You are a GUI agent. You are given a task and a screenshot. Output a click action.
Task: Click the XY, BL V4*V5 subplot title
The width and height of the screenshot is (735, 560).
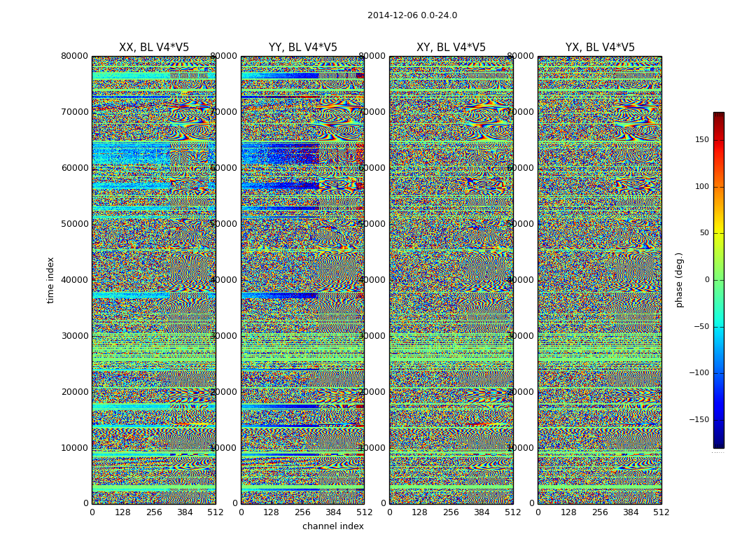click(451, 48)
